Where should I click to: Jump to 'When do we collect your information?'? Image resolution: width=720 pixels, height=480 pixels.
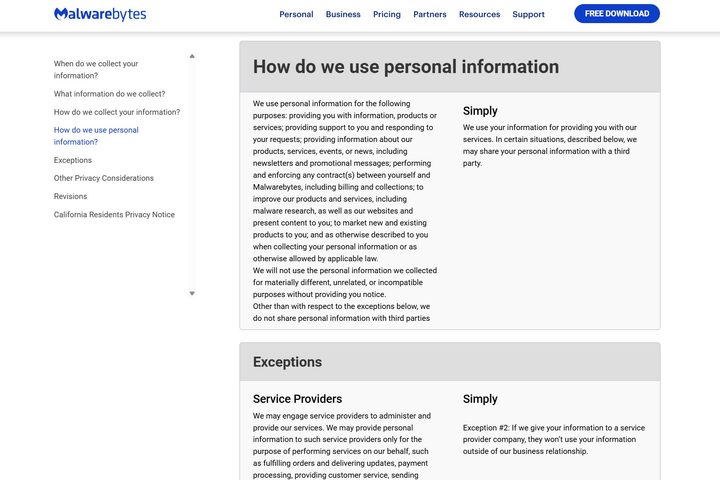[96, 69]
